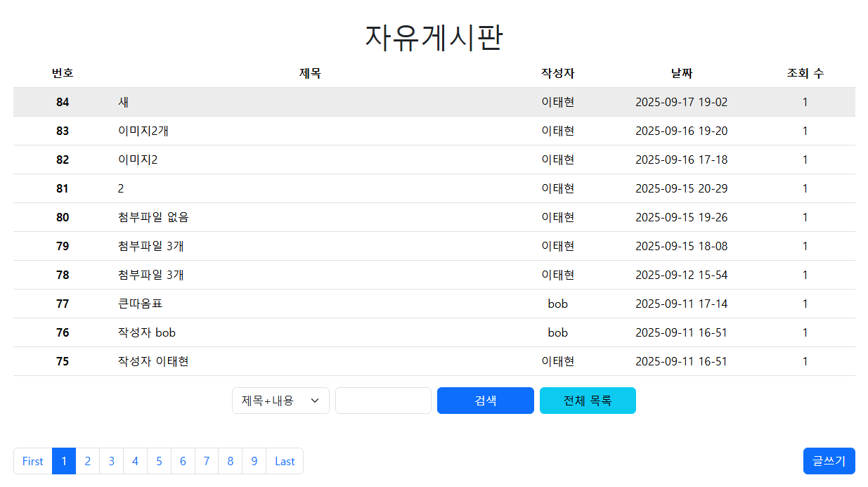This screenshot has height=487, width=868.
Task: Select pagination page 7
Action: pos(207,461)
